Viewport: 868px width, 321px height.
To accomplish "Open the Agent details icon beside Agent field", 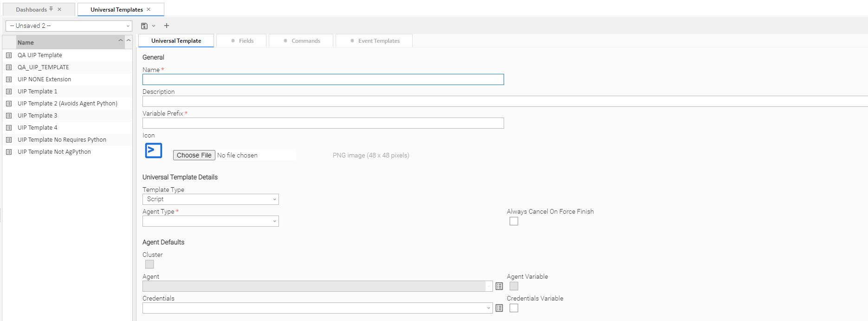I will pos(499,286).
